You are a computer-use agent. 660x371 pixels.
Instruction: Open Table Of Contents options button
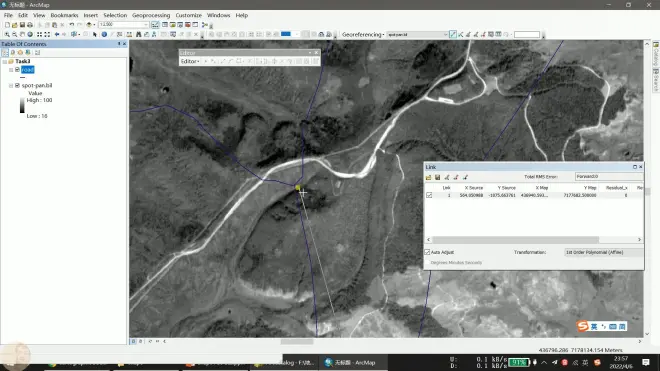click(37, 53)
